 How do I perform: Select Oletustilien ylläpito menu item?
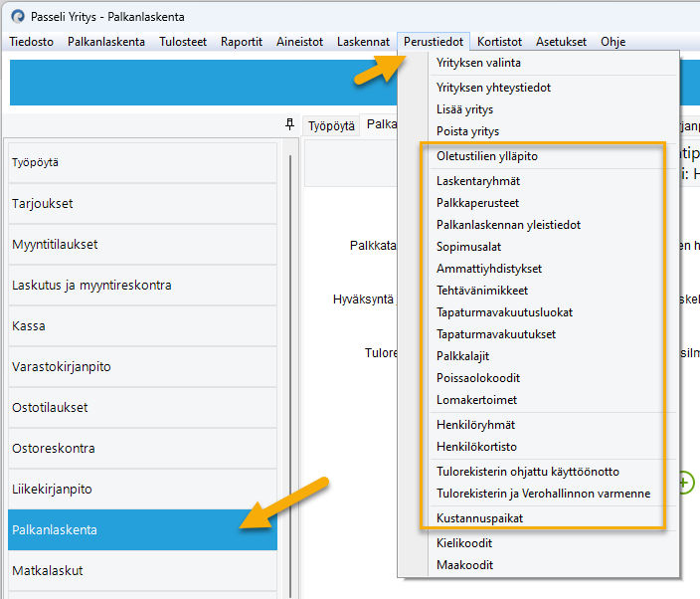point(487,156)
